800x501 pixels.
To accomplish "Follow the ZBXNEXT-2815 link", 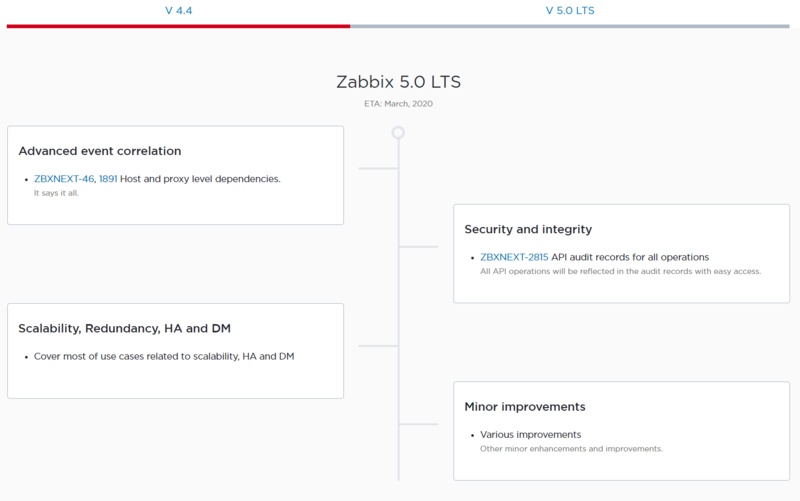I will 514,257.
